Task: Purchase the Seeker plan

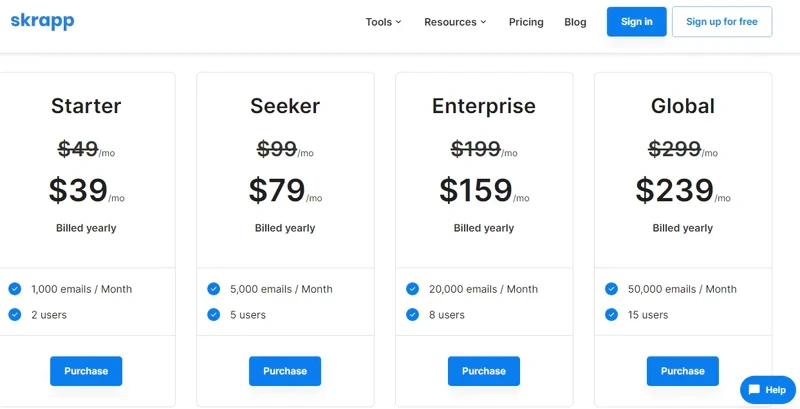Action: point(285,371)
